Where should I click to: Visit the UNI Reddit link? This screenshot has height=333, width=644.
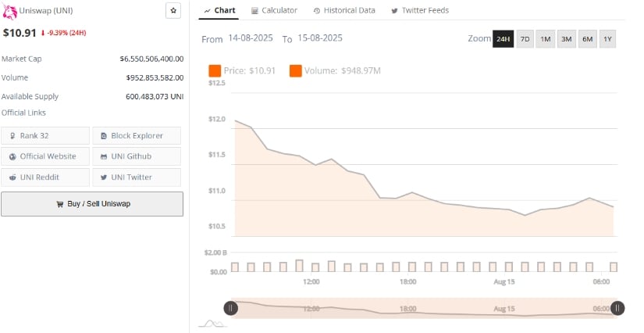click(x=45, y=177)
